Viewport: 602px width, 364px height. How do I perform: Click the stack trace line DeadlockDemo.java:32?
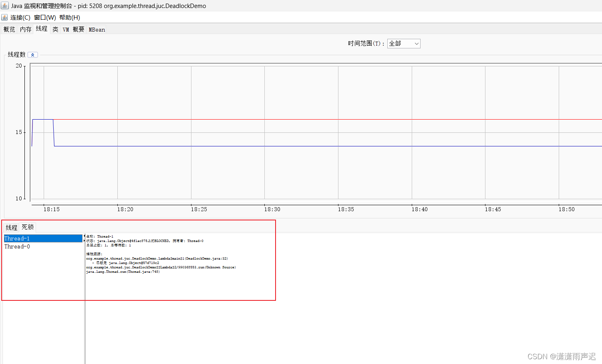[x=157, y=258]
